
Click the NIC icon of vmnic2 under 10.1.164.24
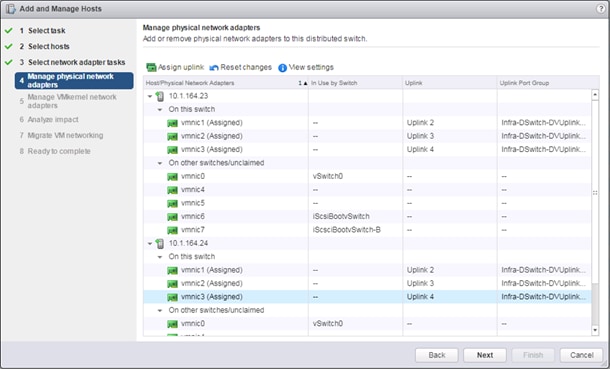point(172,284)
